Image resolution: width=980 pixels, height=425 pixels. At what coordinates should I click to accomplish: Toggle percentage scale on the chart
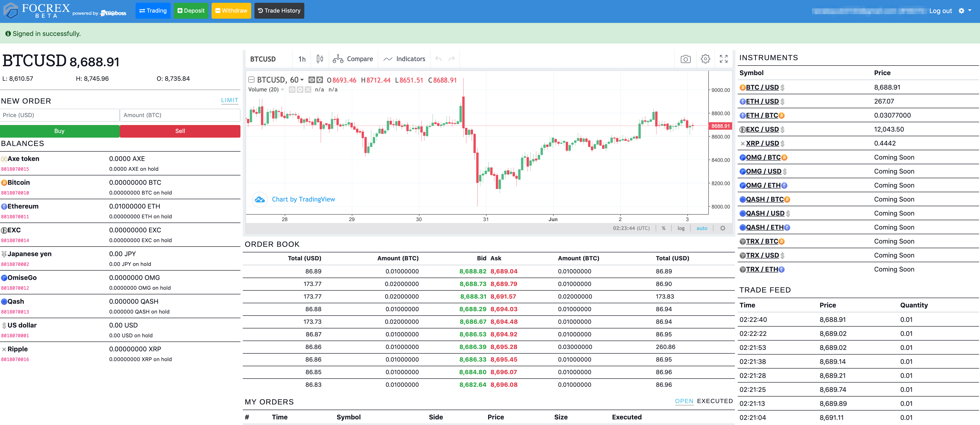point(663,228)
